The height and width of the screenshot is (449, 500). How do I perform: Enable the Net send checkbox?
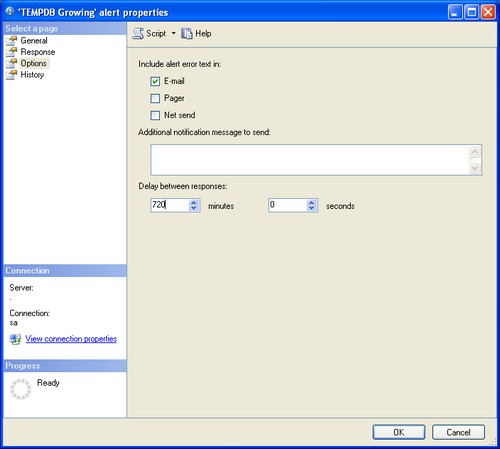click(x=155, y=115)
